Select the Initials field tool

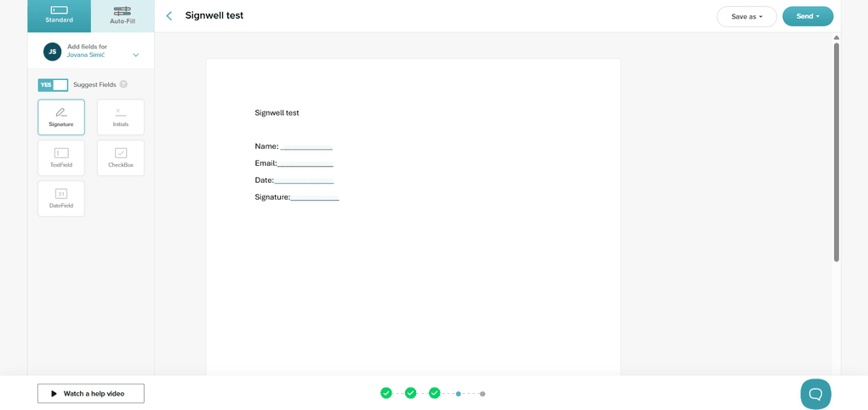point(121,117)
